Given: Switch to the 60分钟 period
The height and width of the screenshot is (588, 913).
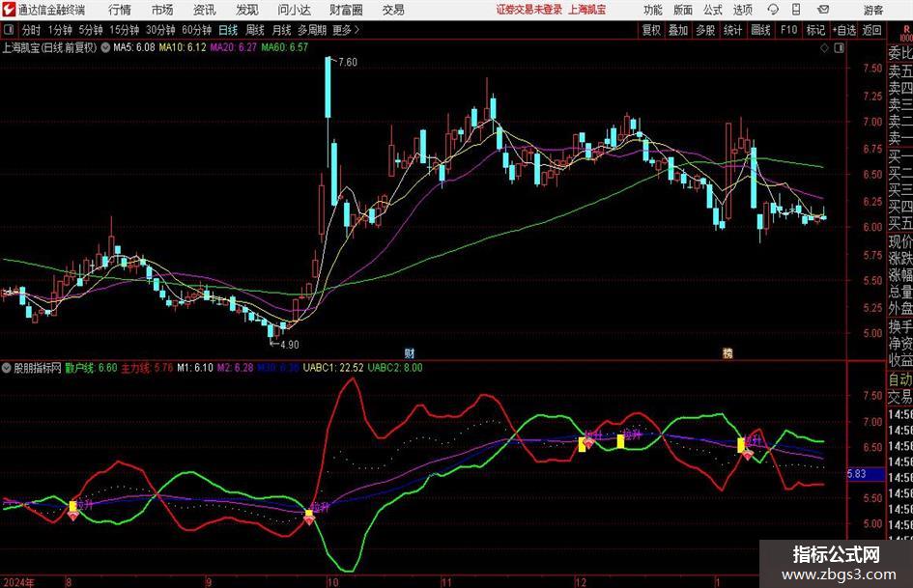Looking at the screenshot, I should coord(196,30).
